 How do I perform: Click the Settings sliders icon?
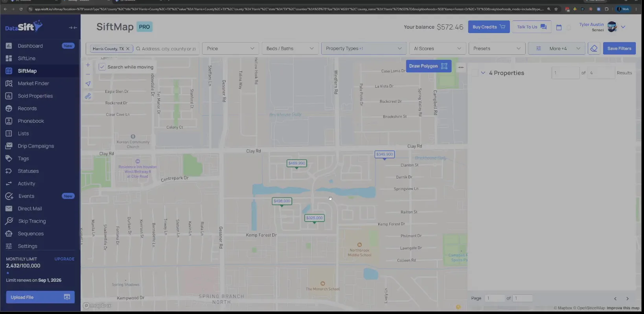click(9, 246)
